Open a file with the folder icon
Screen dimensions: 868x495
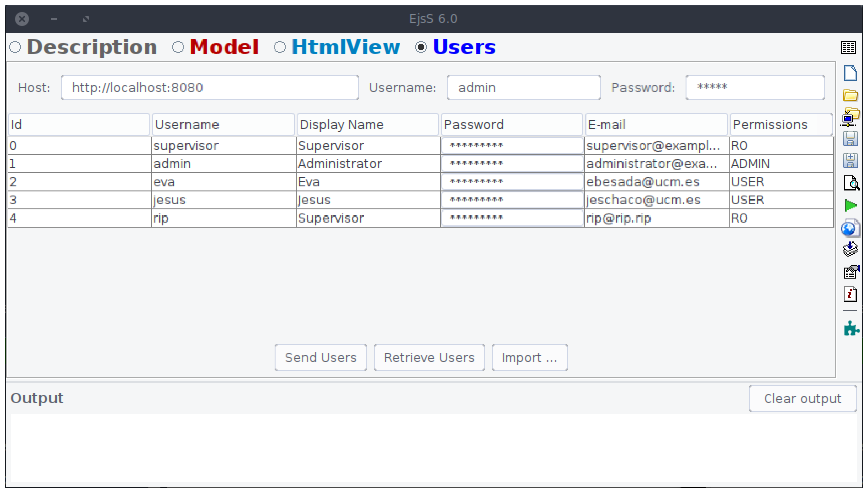(850, 96)
